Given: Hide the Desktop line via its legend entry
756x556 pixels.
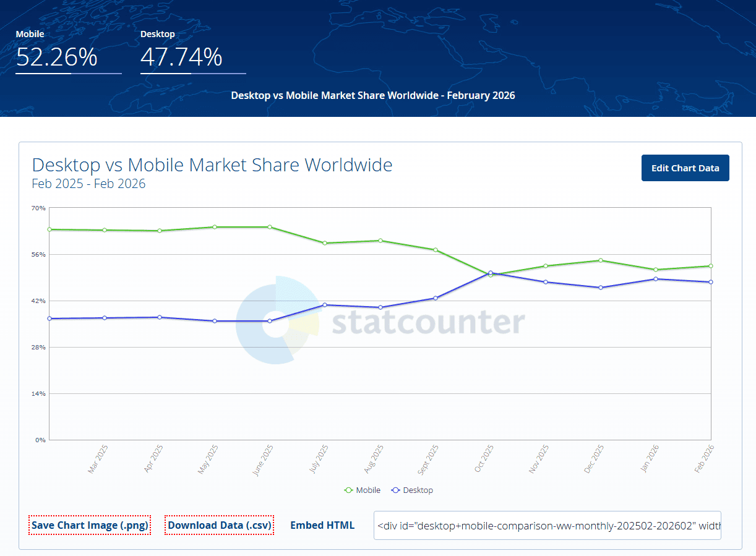Looking at the screenshot, I should click(412, 490).
